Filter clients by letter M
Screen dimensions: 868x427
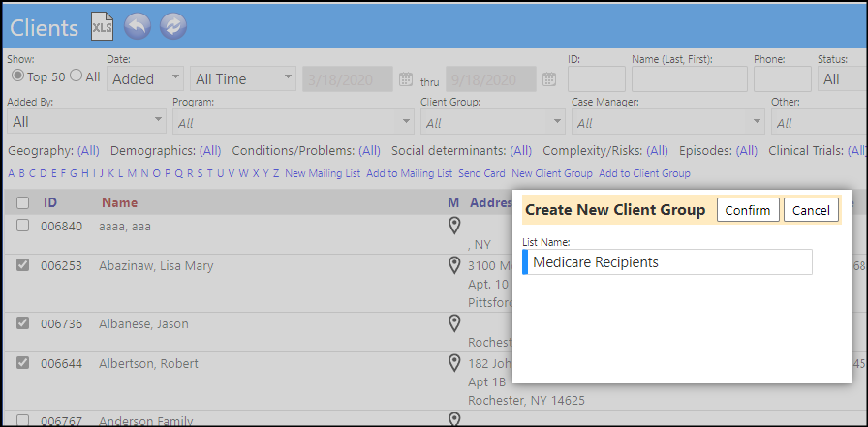tap(132, 173)
